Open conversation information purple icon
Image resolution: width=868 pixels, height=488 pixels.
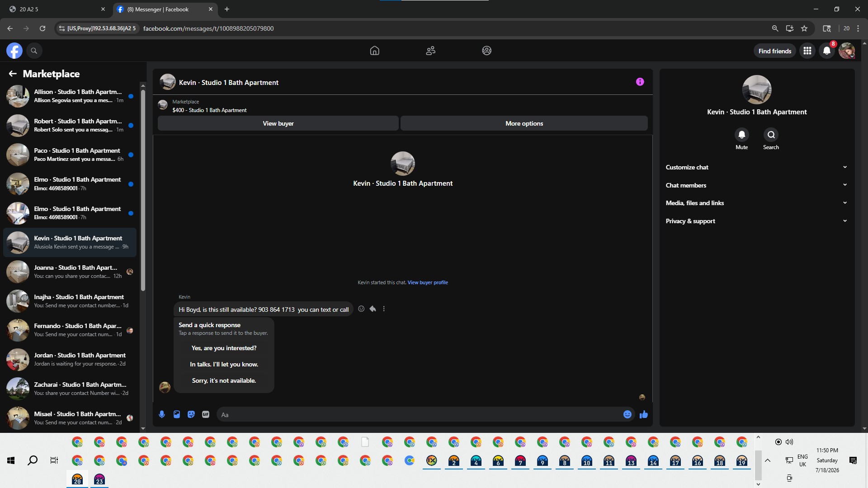tap(640, 82)
